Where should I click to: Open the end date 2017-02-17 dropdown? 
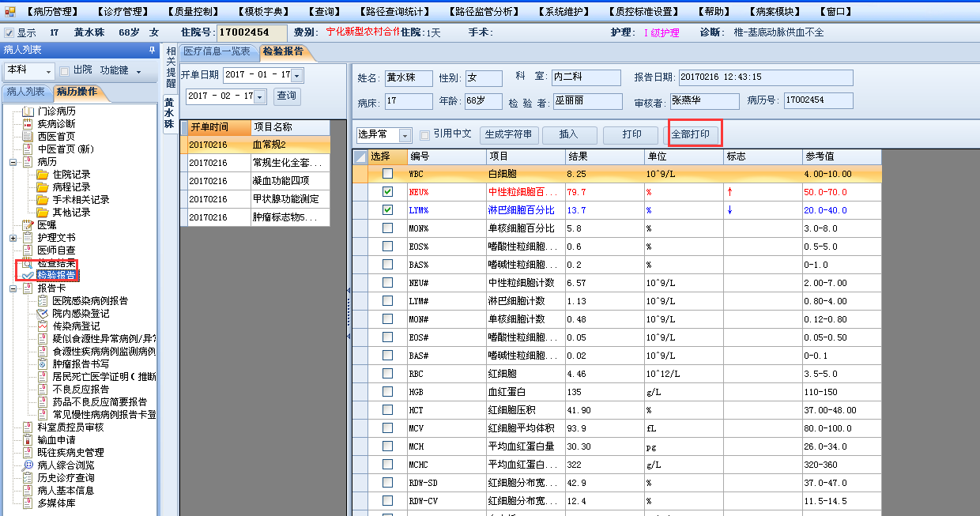(259, 96)
